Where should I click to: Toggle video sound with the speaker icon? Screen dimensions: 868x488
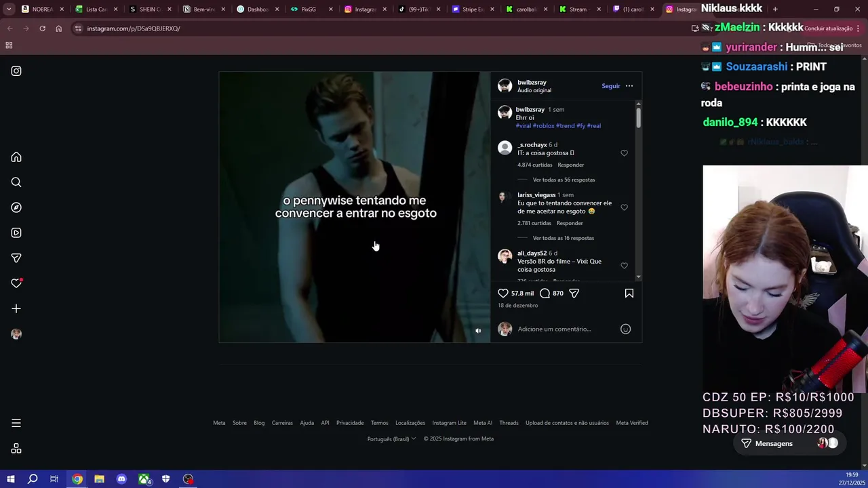tap(478, 331)
